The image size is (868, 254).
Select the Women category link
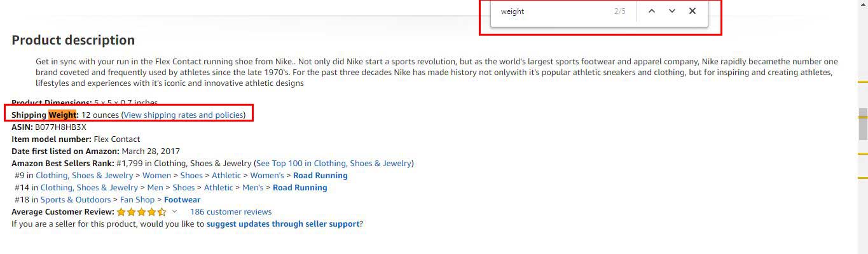point(156,176)
